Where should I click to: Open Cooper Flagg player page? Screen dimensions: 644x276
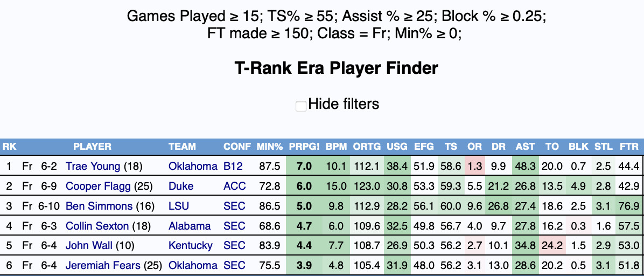(x=98, y=187)
